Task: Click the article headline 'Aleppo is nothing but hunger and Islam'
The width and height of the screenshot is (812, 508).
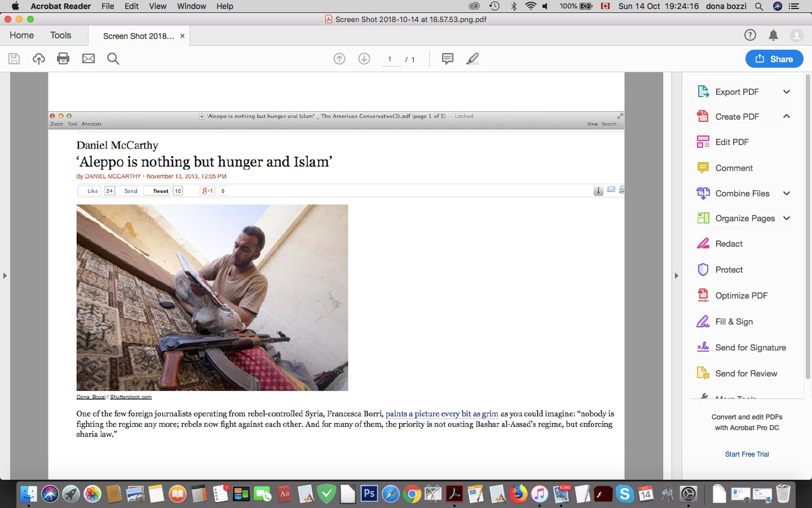Action: [204, 162]
